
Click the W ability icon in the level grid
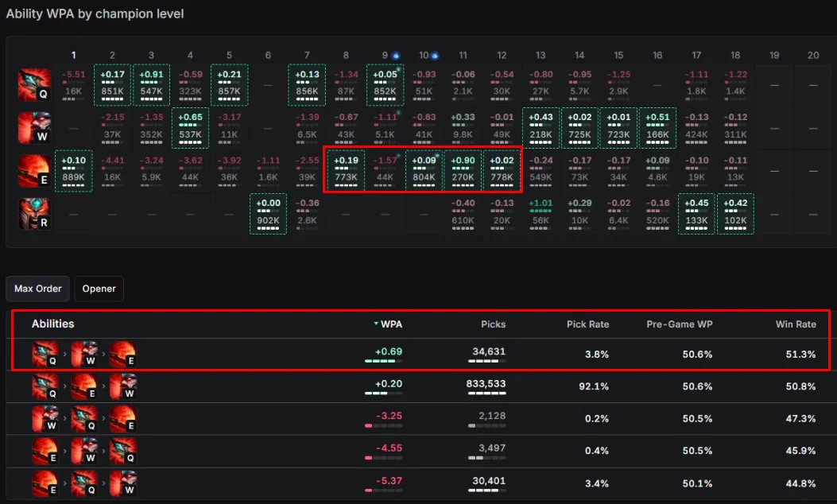click(34, 128)
